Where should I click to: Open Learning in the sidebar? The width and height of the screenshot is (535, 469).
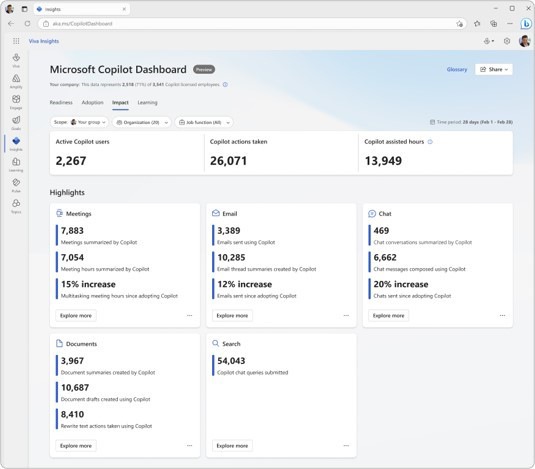click(x=16, y=164)
